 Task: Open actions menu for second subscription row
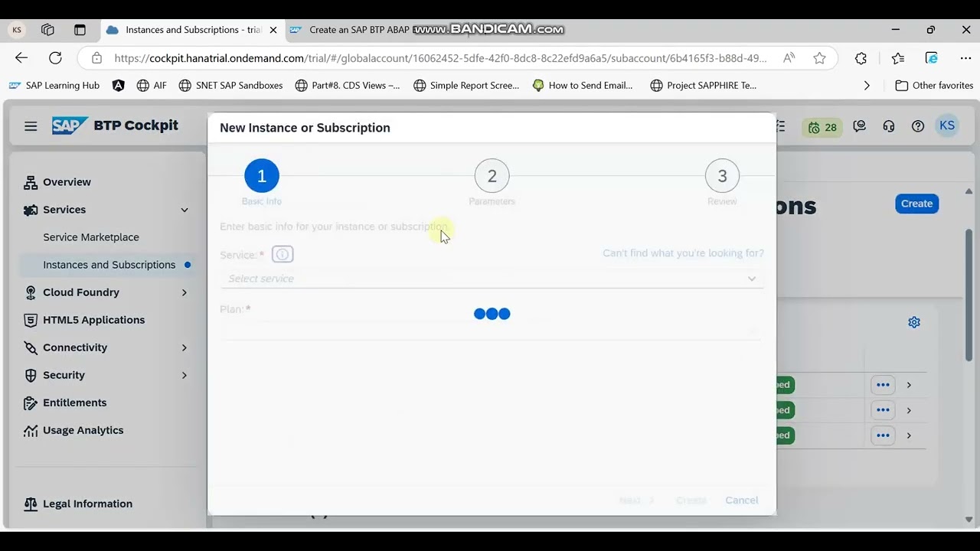883,410
